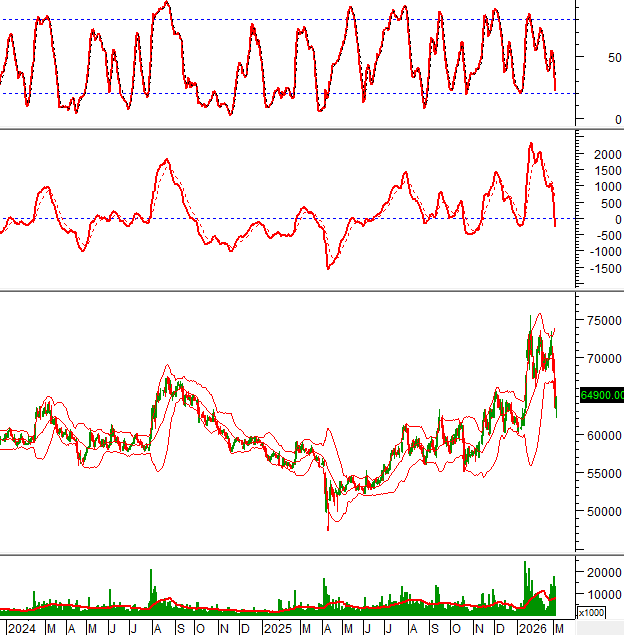624x635 pixels.
Task: Click the 2024 year label on time axis
Action: coord(21,628)
